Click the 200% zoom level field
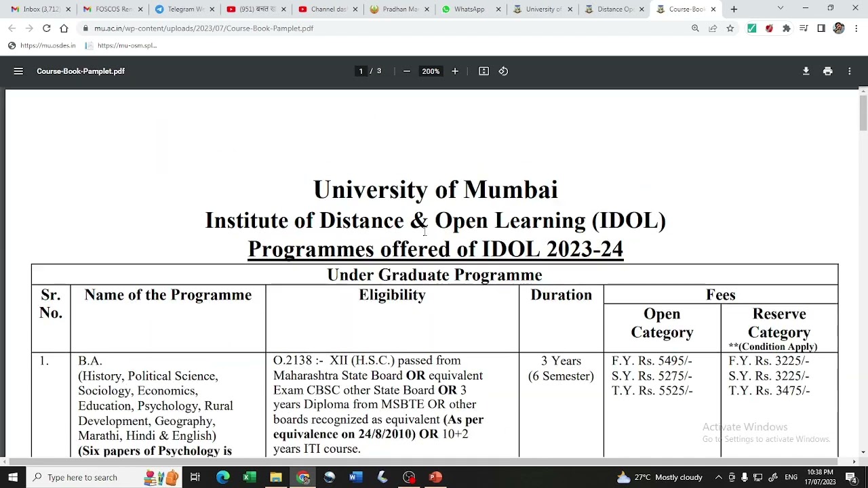 coord(431,71)
